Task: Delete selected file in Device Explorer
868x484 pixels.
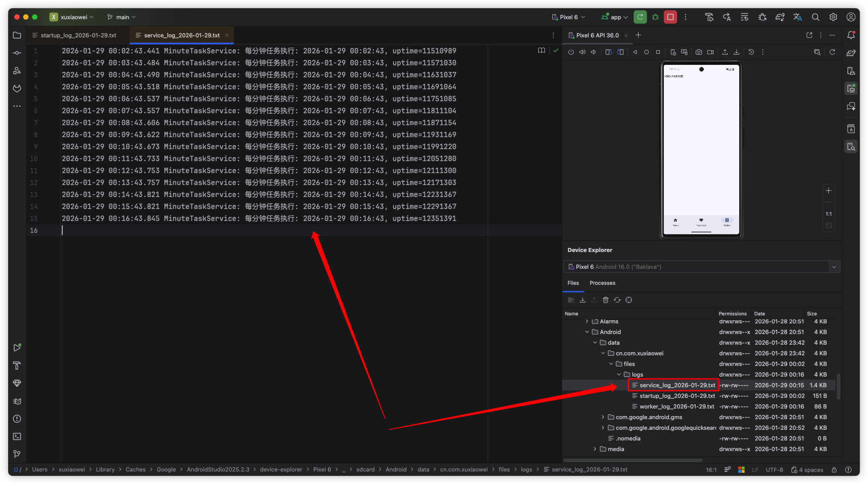Action: pos(606,300)
